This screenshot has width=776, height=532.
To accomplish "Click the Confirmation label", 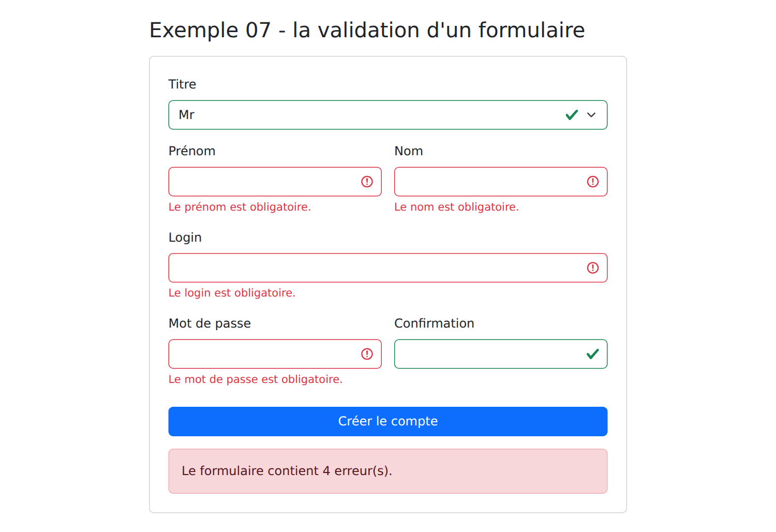I will (434, 323).
